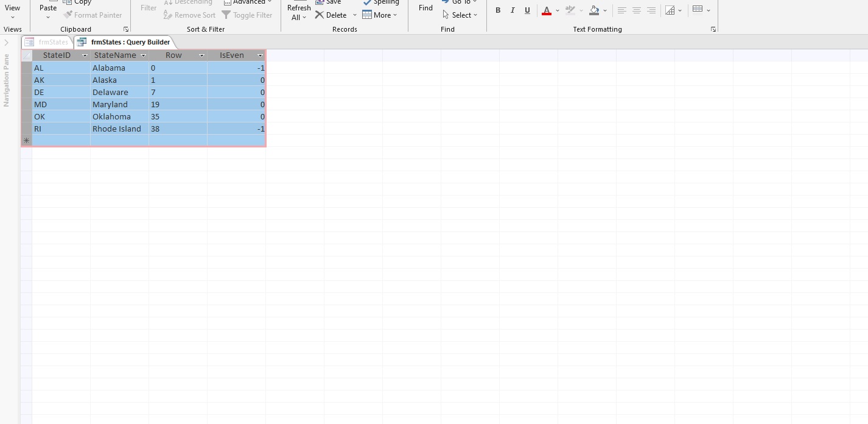Image resolution: width=868 pixels, height=424 pixels.
Task: Click Remove Sort button
Action: click(x=190, y=15)
